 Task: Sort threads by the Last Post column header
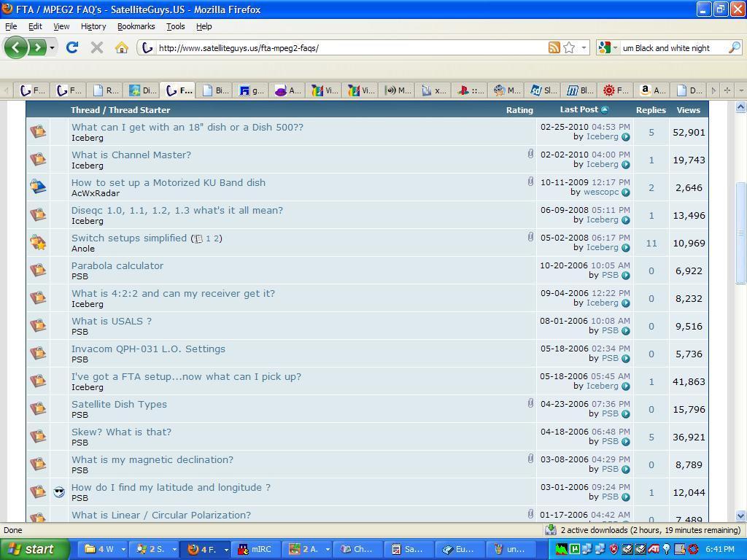pos(578,109)
